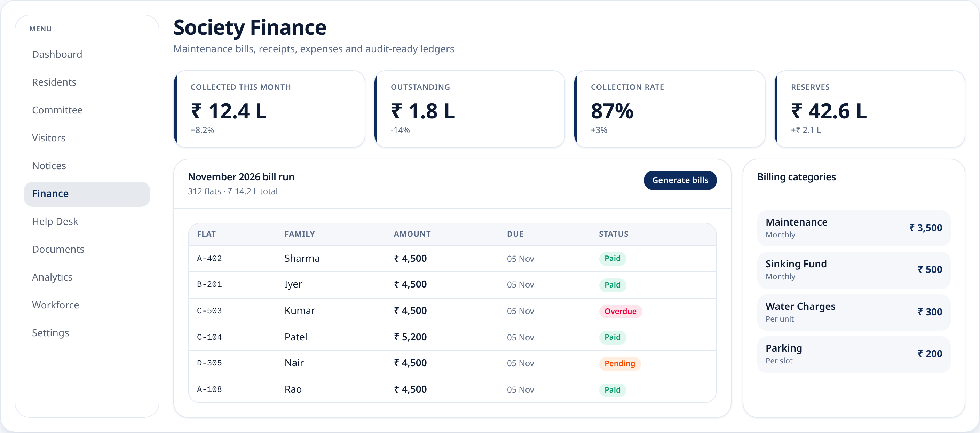The height and width of the screenshot is (433, 980).
Task: Navigate to Notices
Action: click(87, 166)
